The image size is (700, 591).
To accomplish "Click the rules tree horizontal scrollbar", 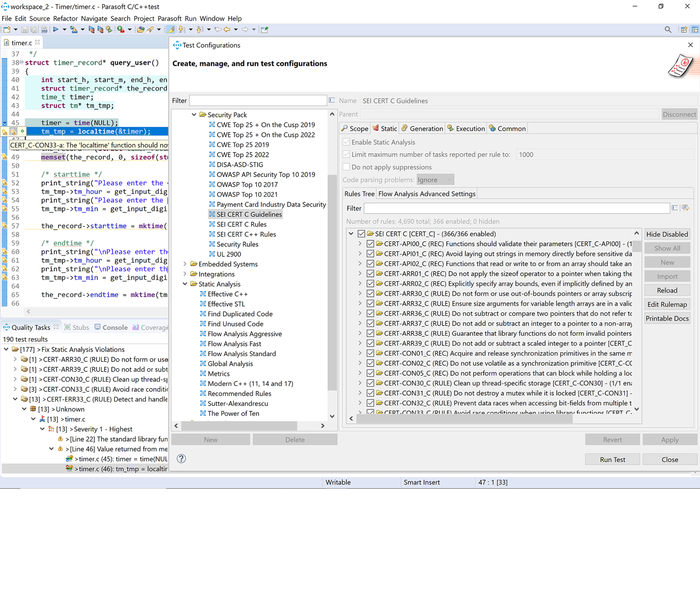I will click(465, 418).
